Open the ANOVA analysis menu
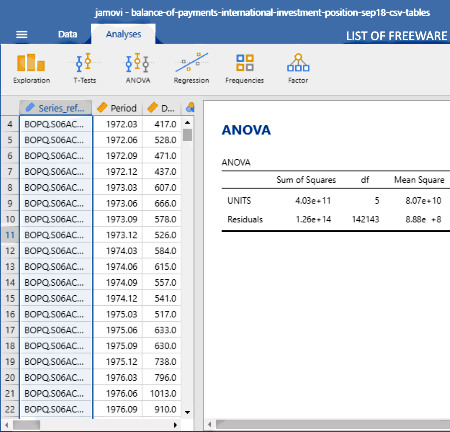The height and width of the screenshot is (432, 450). click(x=138, y=69)
